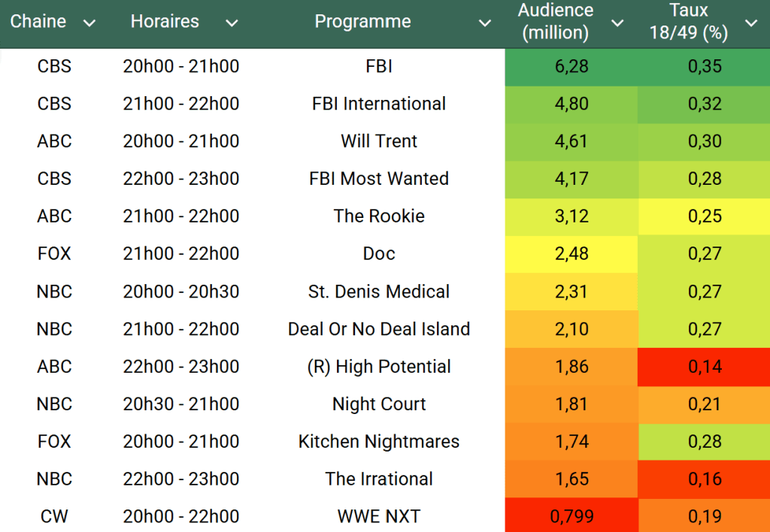This screenshot has height=532, width=770.
Task: Expand the Taux 18/49 (%) filter arrow
Action: [x=750, y=23]
